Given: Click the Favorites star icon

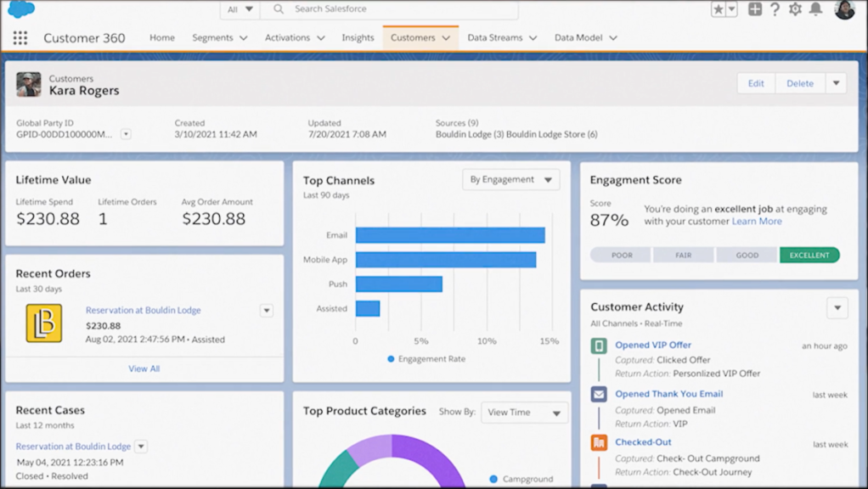Looking at the screenshot, I should 718,9.
